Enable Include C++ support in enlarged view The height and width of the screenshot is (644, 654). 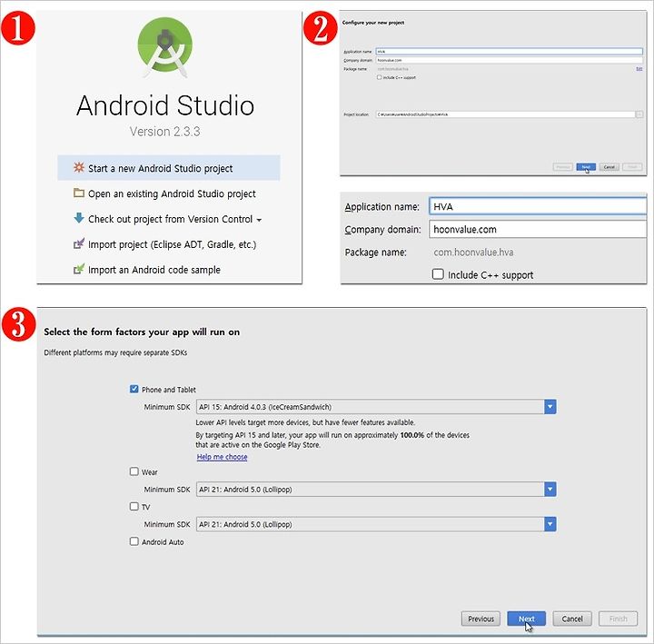pos(438,274)
